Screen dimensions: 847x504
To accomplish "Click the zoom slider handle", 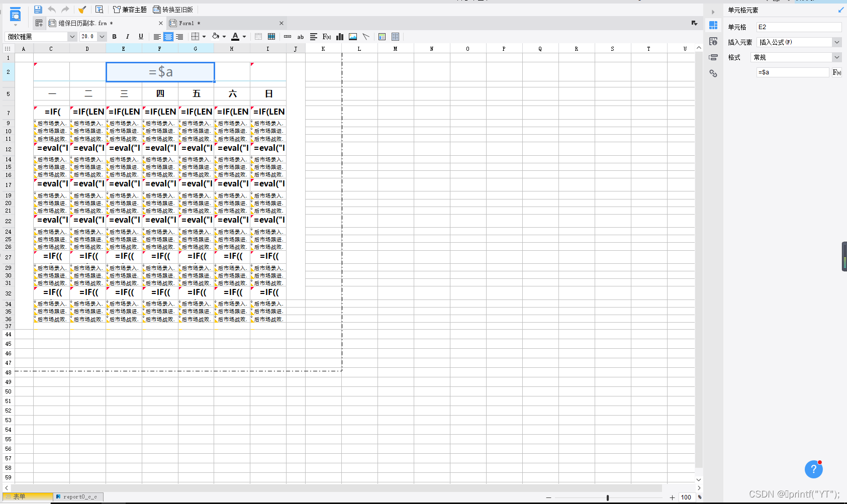I will [608, 497].
